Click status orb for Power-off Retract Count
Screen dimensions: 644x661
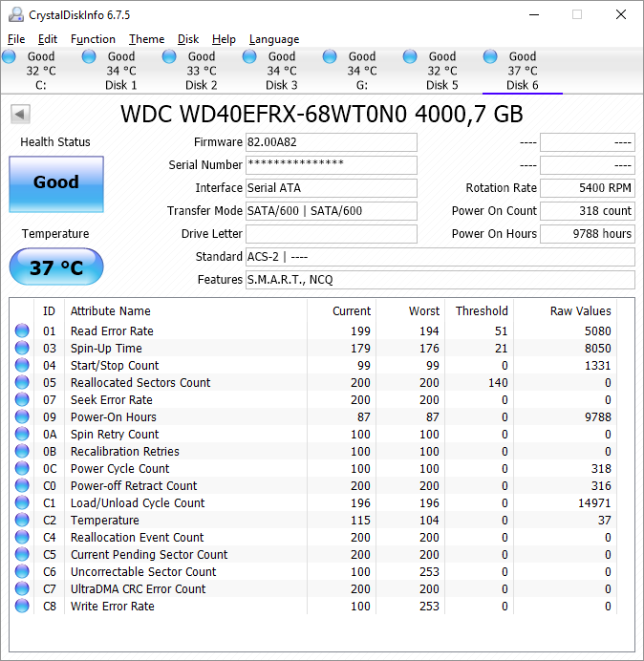coord(22,485)
